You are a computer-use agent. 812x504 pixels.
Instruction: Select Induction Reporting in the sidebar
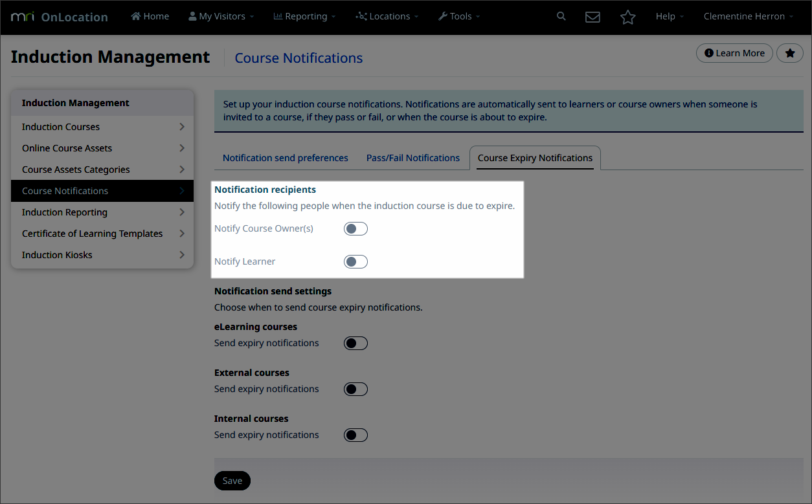(102, 212)
